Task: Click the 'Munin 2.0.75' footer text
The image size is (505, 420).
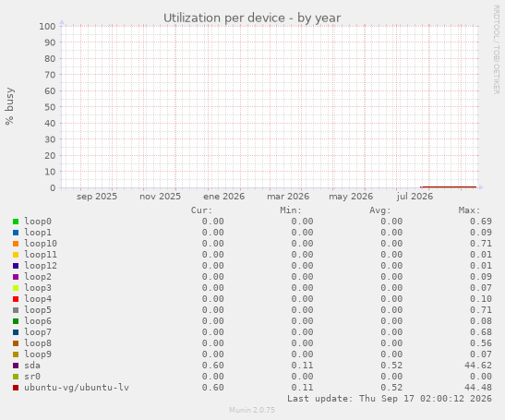Action: (252, 410)
